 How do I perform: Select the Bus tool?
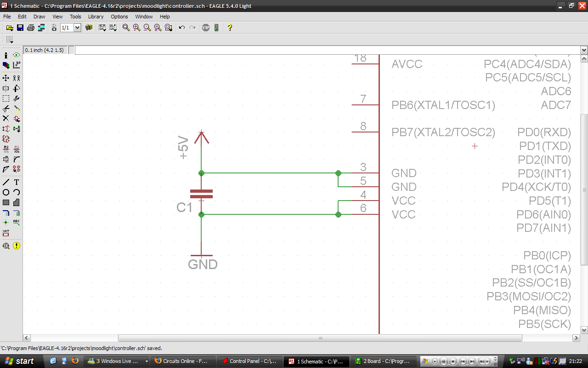pos(6,213)
